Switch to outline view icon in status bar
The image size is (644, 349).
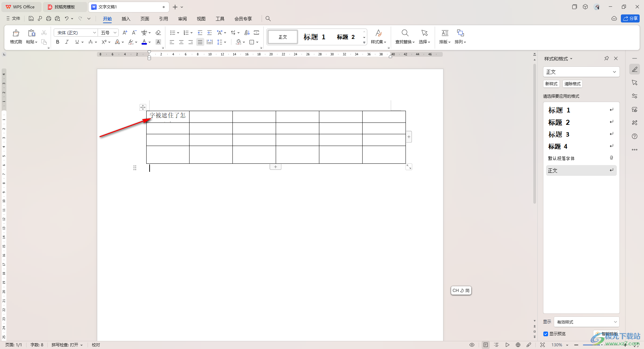[496, 345]
